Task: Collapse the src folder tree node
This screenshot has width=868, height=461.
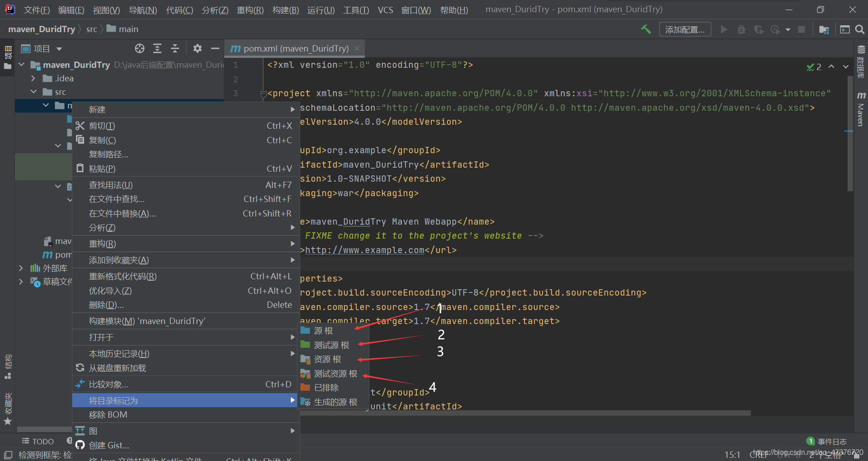Action: 33,92
